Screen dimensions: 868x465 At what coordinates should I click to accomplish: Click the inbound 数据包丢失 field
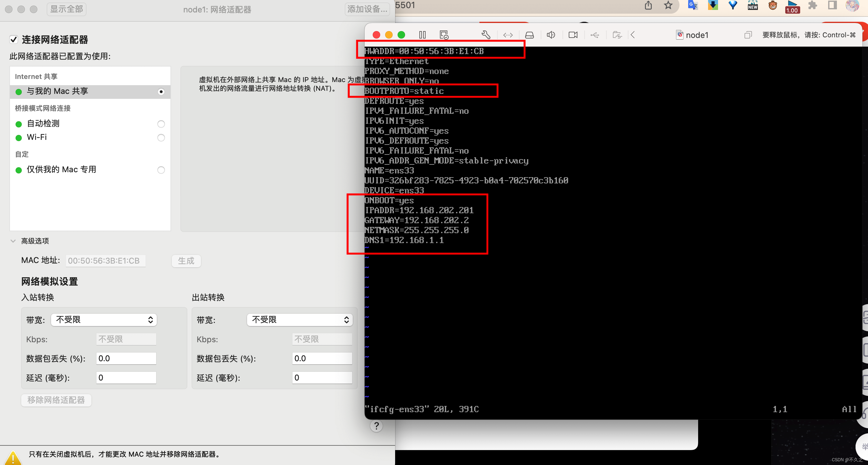coord(126,358)
